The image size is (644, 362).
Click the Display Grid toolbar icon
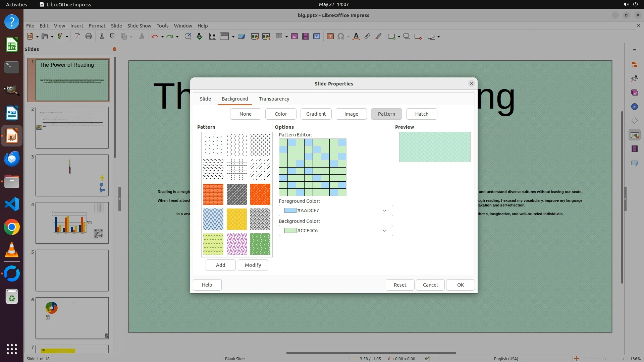click(x=212, y=36)
